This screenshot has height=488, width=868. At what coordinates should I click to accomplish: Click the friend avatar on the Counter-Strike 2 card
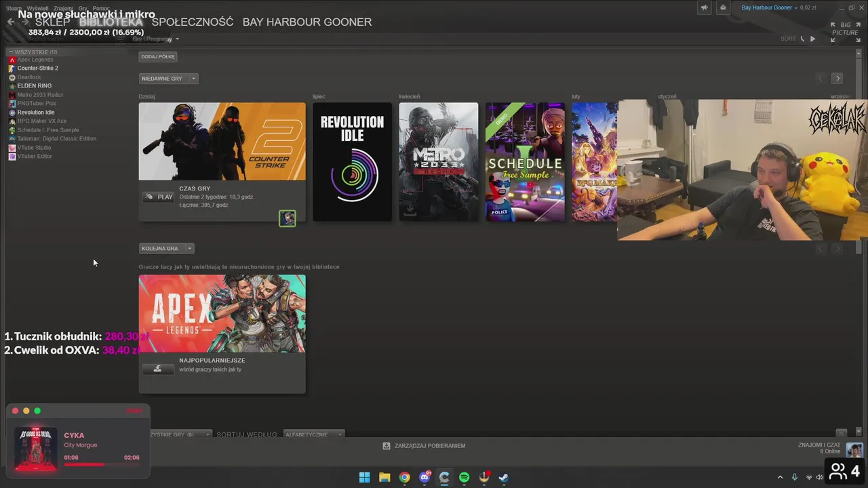(x=288, y=218)
